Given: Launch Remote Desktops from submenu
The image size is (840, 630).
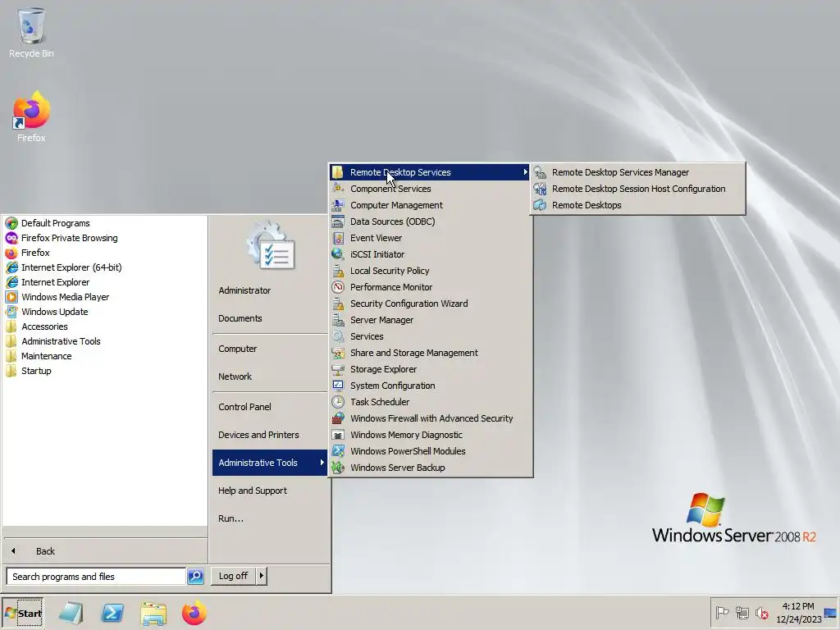Looking at the screenshot, I should coord(637,205).
